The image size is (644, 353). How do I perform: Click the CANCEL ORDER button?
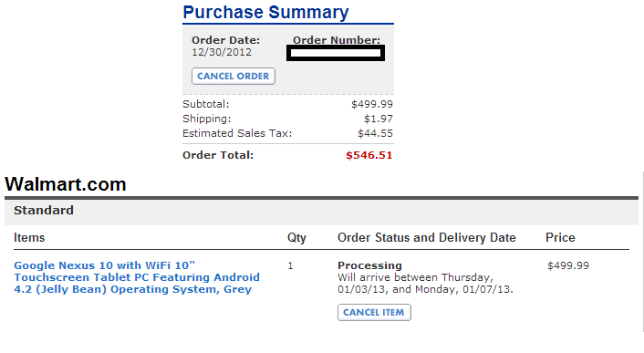click(234, 77)
